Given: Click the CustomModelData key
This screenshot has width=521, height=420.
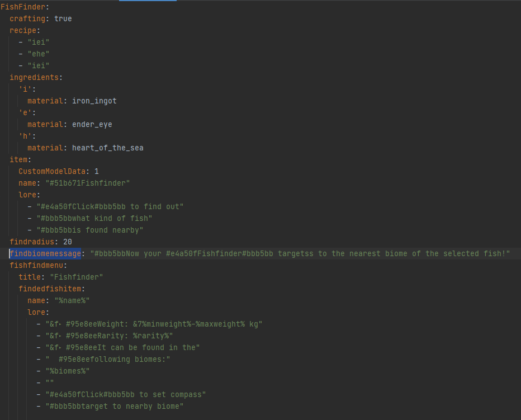Looking at the screenshot, I should click(50, 172).
